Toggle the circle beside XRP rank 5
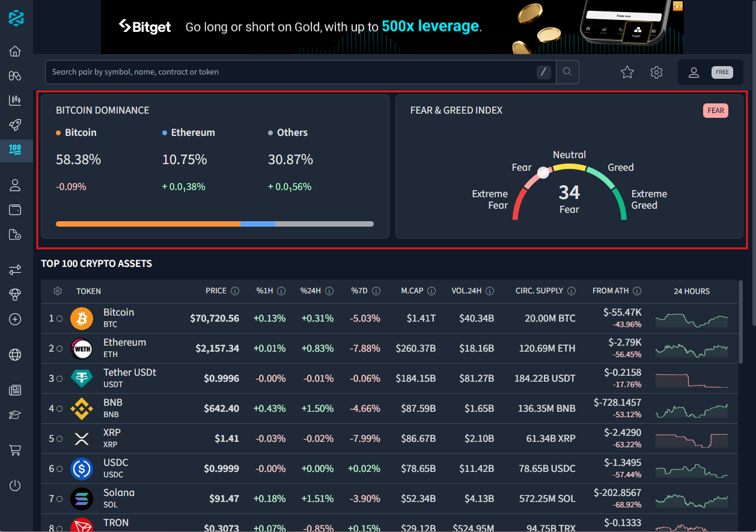The image size is (756, 532). (x=59, y=439)
